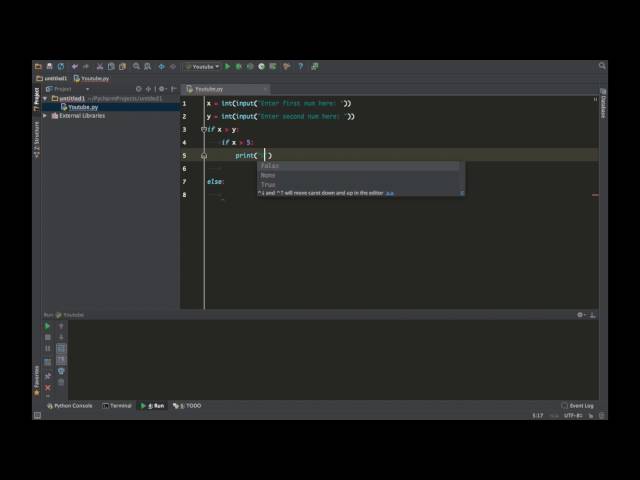The height and width of the screenshot is (480, 640).
Task: Pause output in Run panel
Action: pos(47,349)
